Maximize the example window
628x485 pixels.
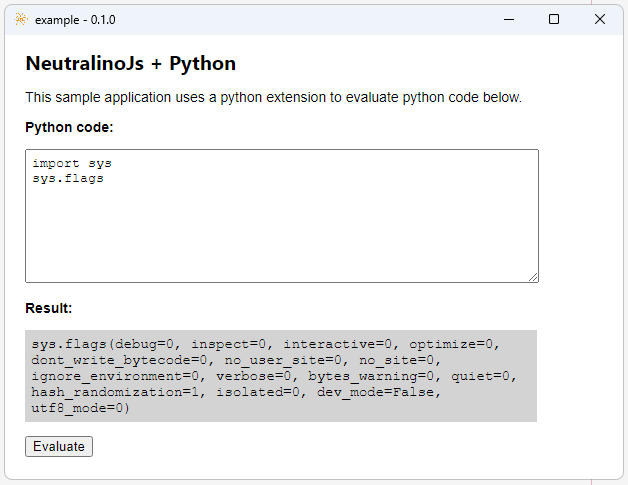pyautogui.click(x=554, y=19)
